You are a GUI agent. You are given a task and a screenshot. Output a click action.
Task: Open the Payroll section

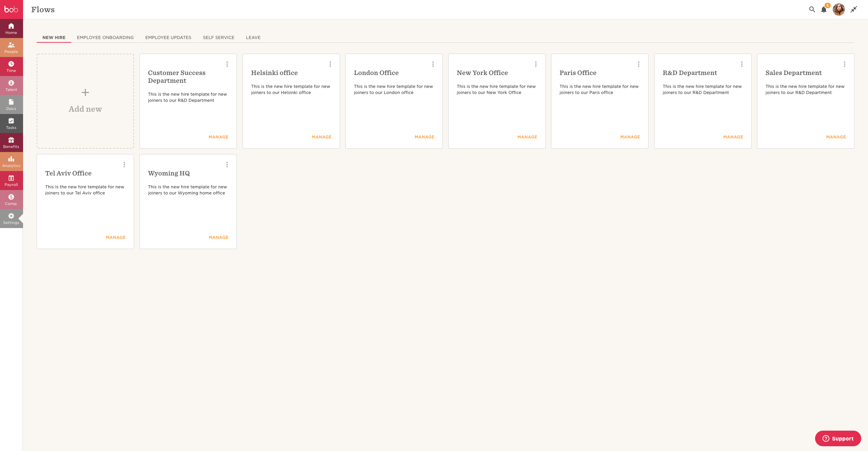[11, 181]
